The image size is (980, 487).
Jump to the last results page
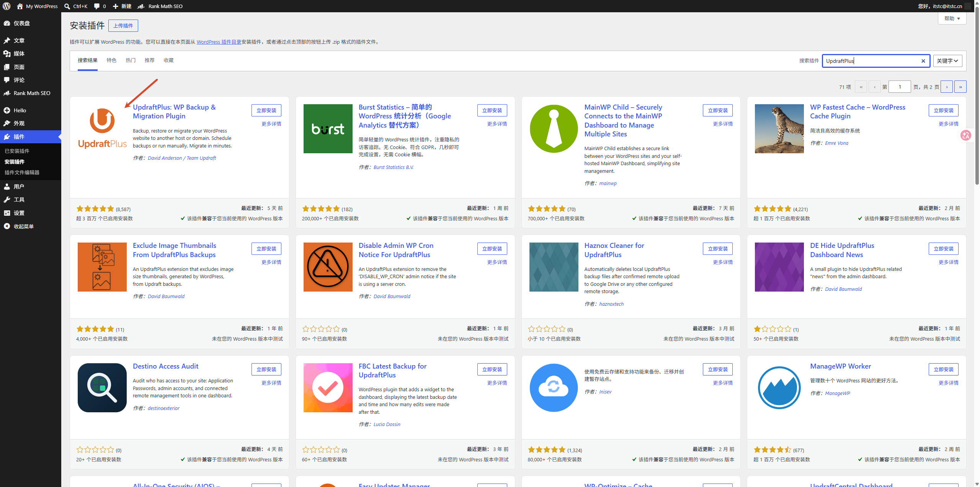(960, 87)
